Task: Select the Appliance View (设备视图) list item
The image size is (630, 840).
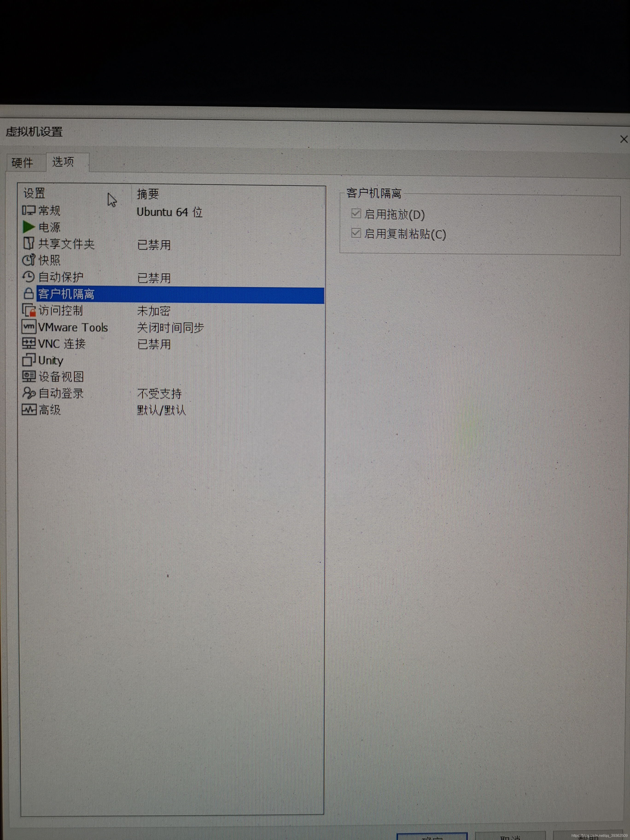Action: click(x=61, y=377)
